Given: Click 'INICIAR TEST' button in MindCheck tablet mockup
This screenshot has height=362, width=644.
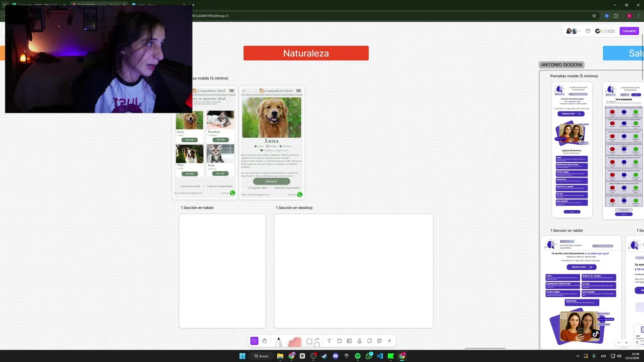Looking at the screenshot, I should coord(582,267).
